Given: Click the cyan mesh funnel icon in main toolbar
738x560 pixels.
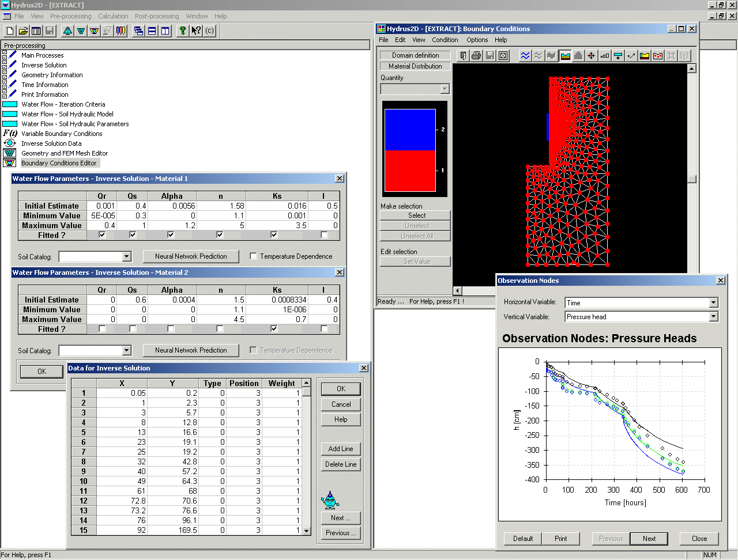Looking at the screenshot, I should click(x=81, y=31).
